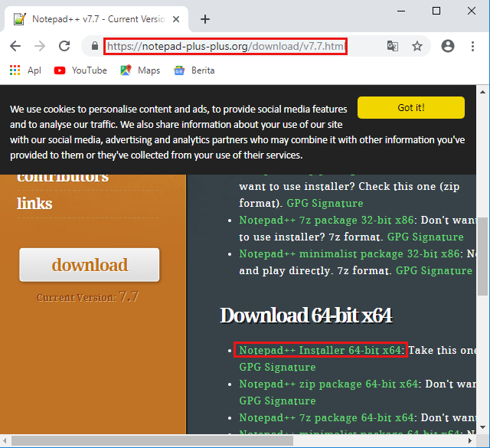Click horizontal scrollbar left arrow
Screen dimensions: 490x448
pos(5,441)
